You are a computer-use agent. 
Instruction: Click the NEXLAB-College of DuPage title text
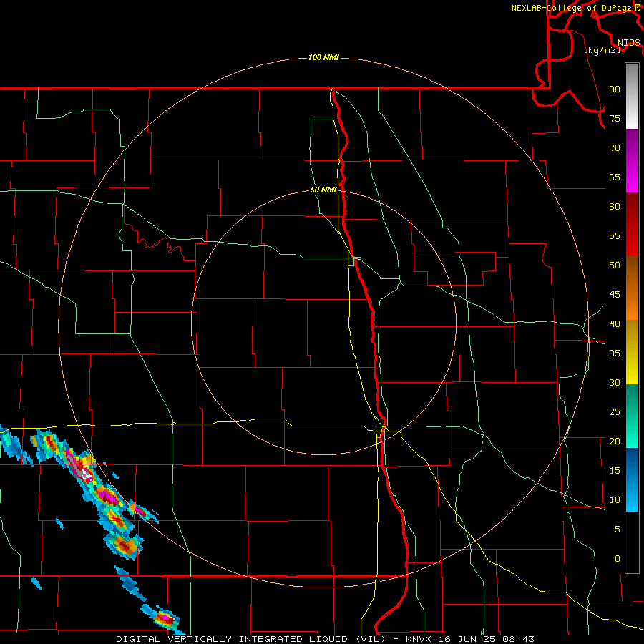click(572, 8)
